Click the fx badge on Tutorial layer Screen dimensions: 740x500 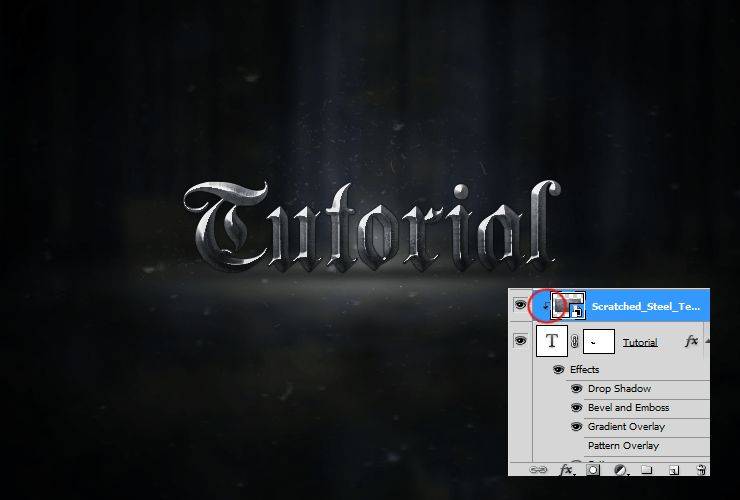691,341
